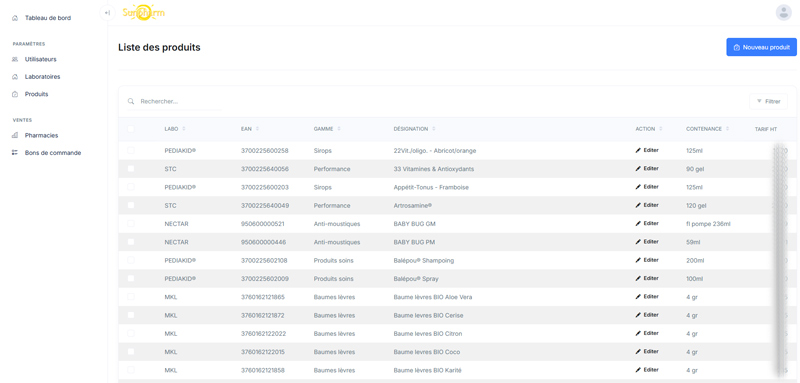
Task: Click the TARIF HT column header
Action: [766, 130]
